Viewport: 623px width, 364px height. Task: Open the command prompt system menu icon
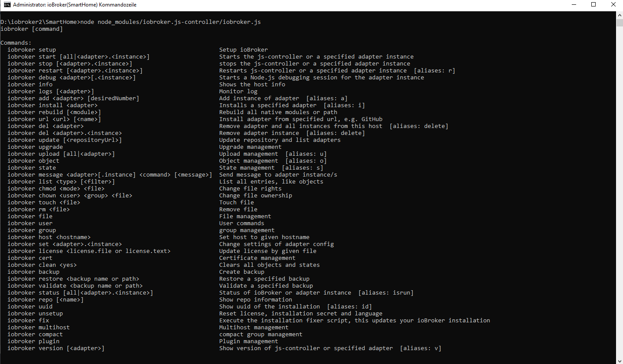pos(7,5)
